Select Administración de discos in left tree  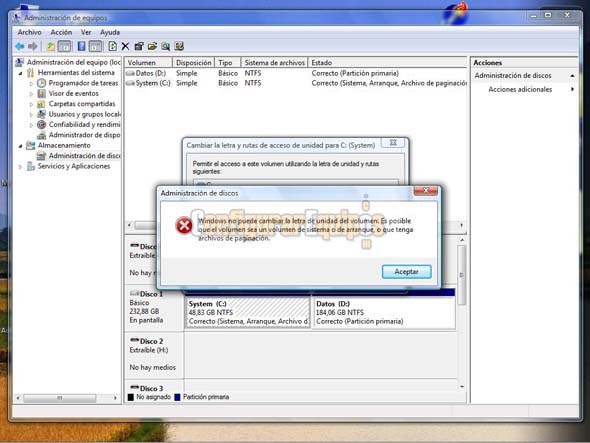tap(84, 155)
